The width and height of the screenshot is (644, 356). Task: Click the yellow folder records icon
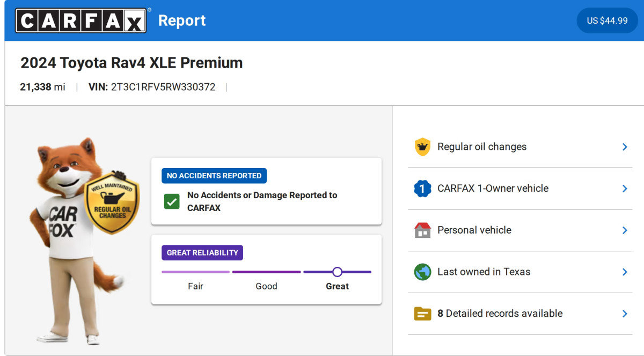click(423, 314)
